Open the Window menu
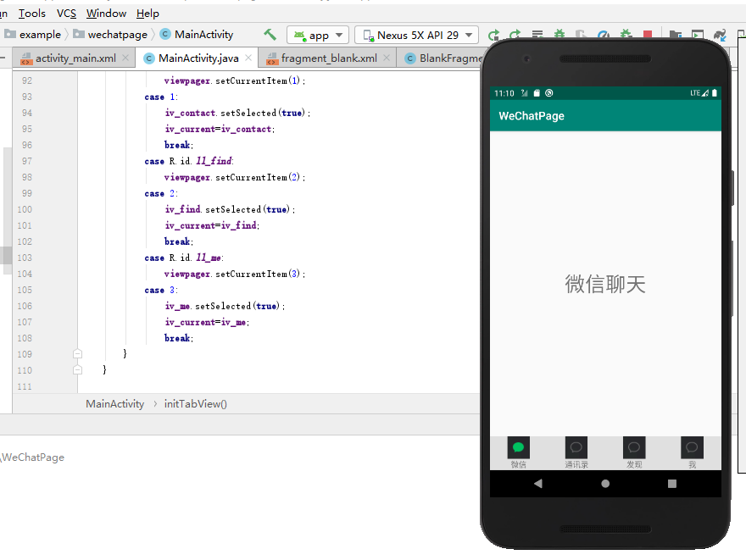This screenshot has height=560, width=746. coord(106,14)
